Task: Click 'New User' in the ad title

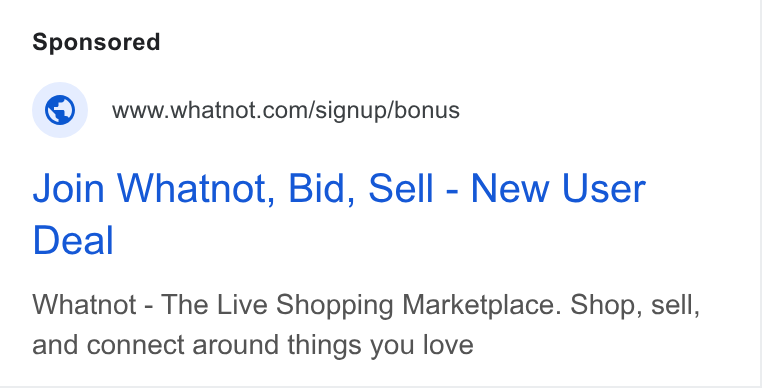Action: (x=558, y=188)
